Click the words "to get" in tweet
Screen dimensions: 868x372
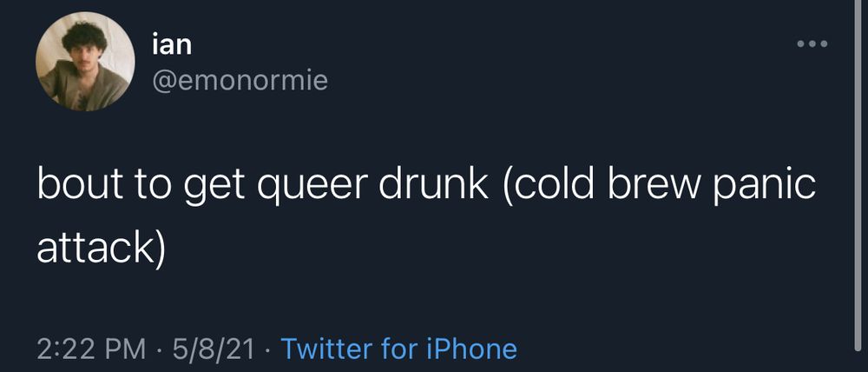tap(186, 186)
